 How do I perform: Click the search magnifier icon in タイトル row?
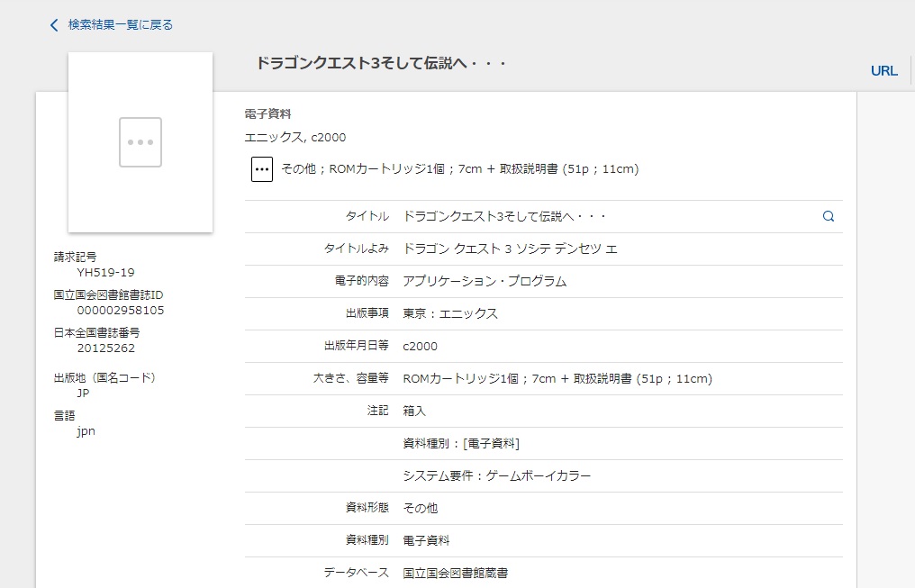coord(828,216)
